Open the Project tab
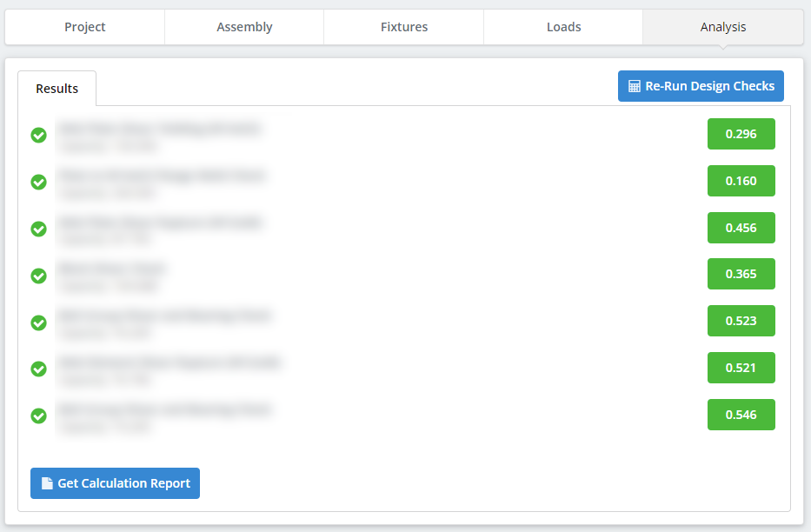811x532 pixels. [x=85, y=27]
